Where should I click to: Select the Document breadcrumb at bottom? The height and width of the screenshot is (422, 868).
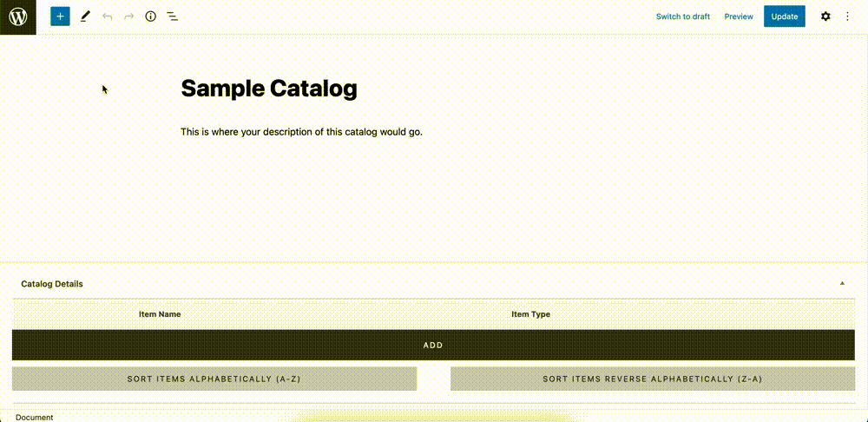coord(35,417)
